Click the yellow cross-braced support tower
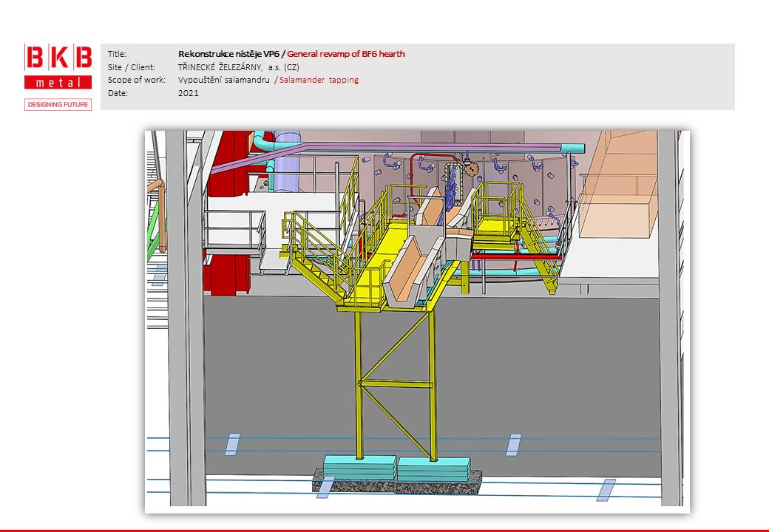 tap(396, 384)
